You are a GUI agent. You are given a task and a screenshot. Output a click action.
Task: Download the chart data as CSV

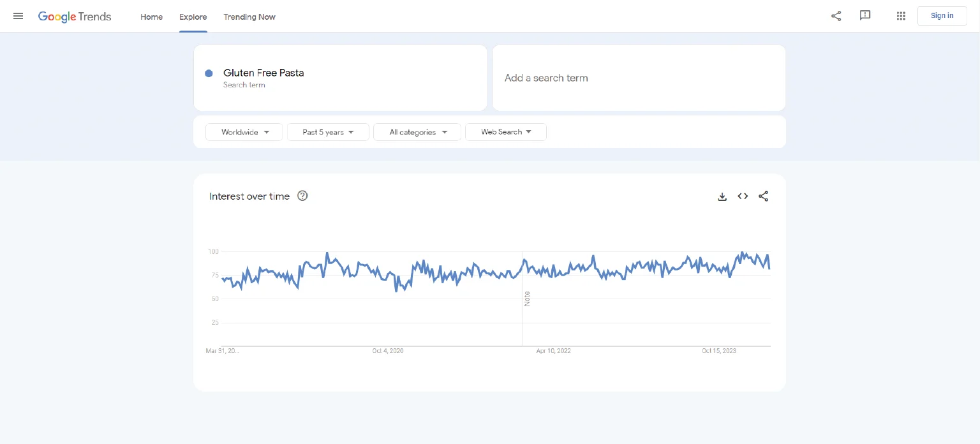coord(722,196)
